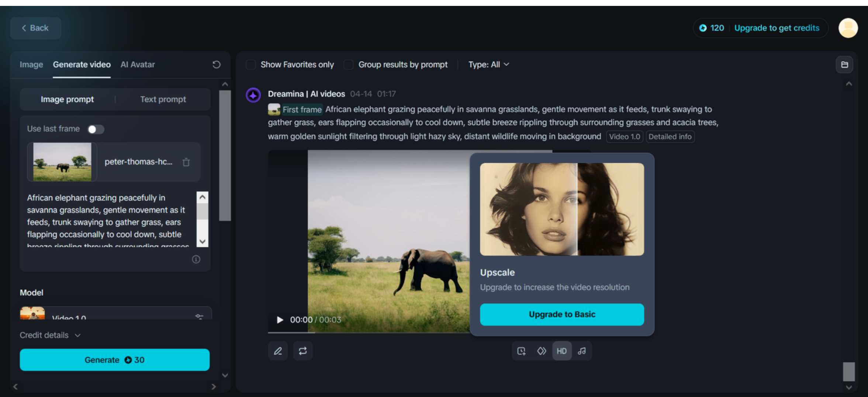
Task: Open the Type: All dropdown
Action: 489,65
